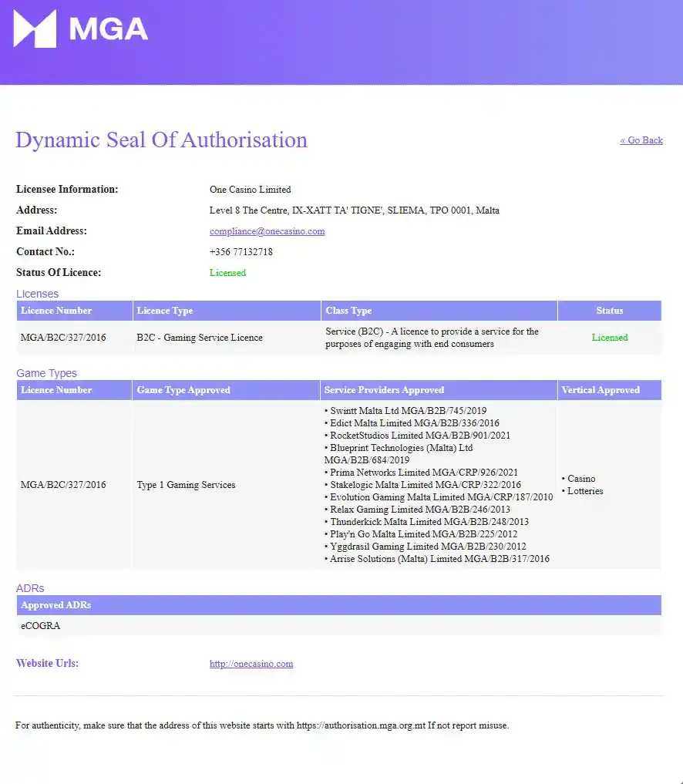
Task: Click Blueprint Technologies (Malta) Ltd entry
Action: coord(399,454)
